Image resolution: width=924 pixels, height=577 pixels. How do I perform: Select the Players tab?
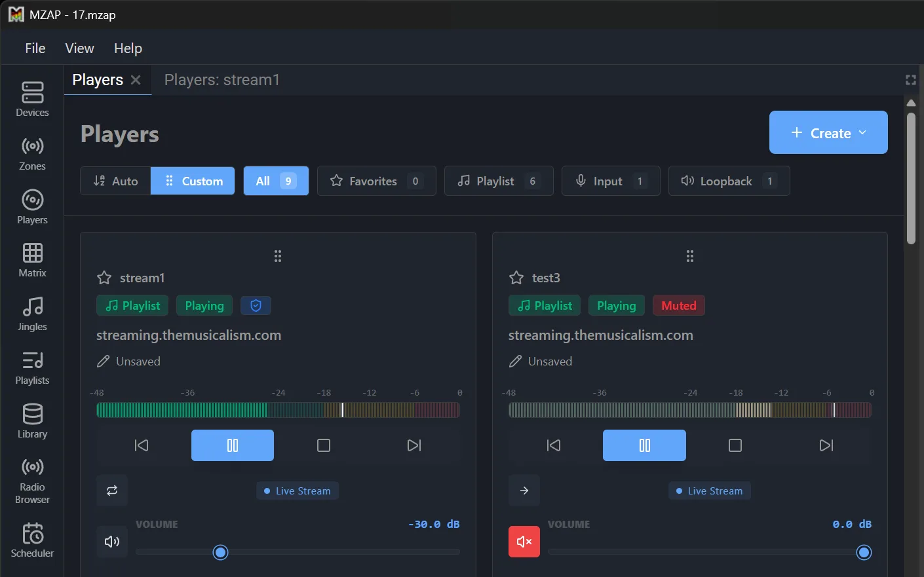(x=98, y=80)
